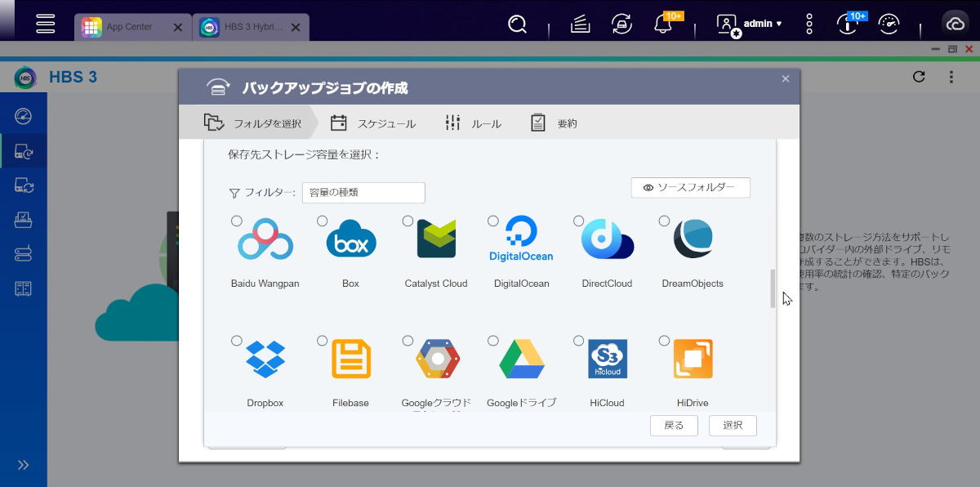Open the admin user dropdown

click(750, 25)
